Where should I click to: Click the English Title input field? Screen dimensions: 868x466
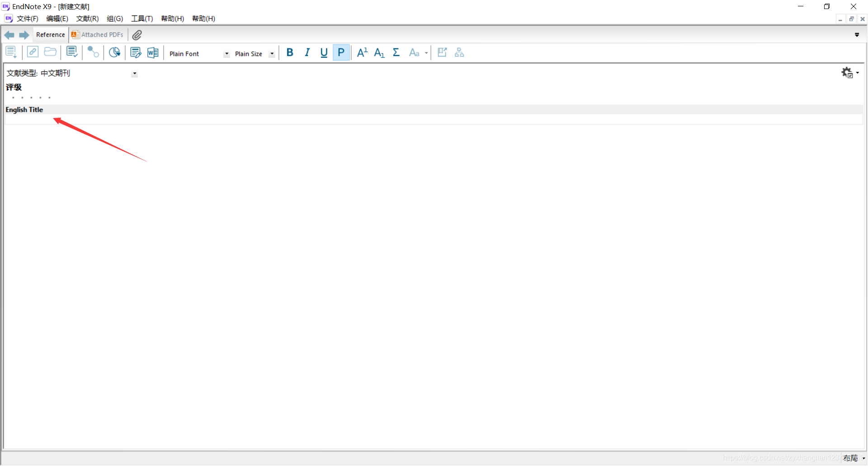(434, 119)
